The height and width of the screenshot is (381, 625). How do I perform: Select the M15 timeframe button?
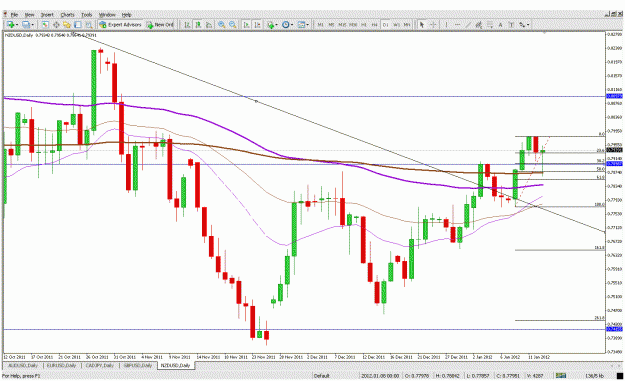(x=342, y=25)
